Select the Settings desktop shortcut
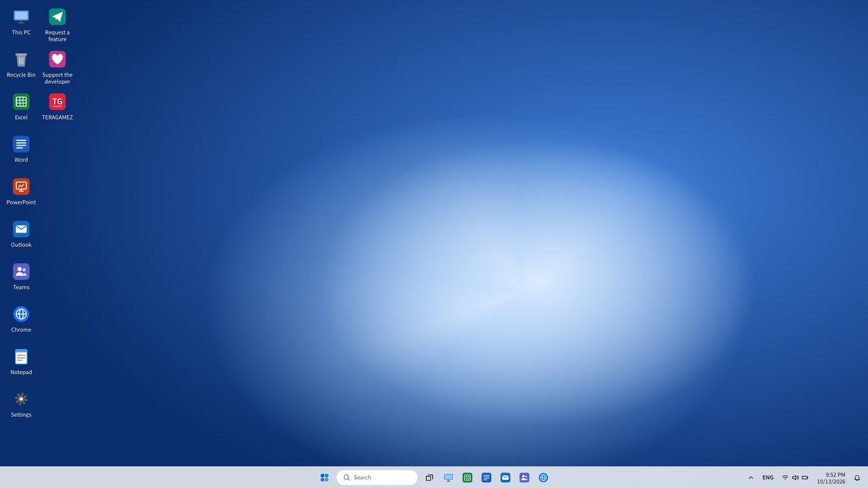Screen dimensions: 868x488 pos(21,404)
